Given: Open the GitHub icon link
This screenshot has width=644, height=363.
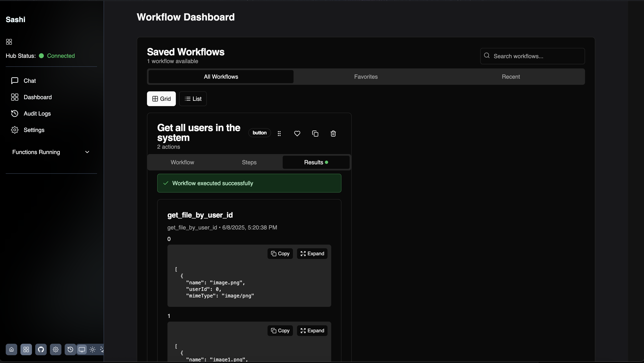Looking at the screenshot, I should point(41,349).
